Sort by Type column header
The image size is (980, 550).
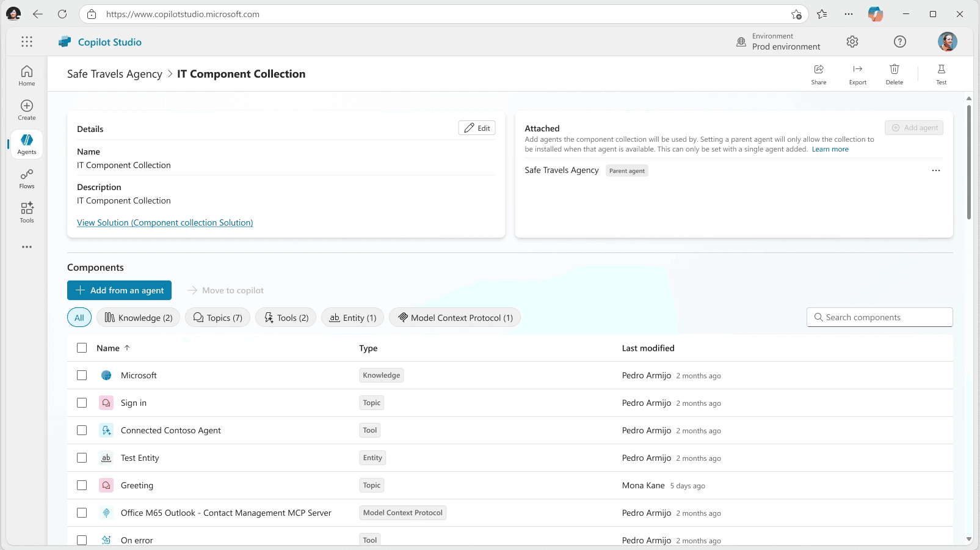368,348
